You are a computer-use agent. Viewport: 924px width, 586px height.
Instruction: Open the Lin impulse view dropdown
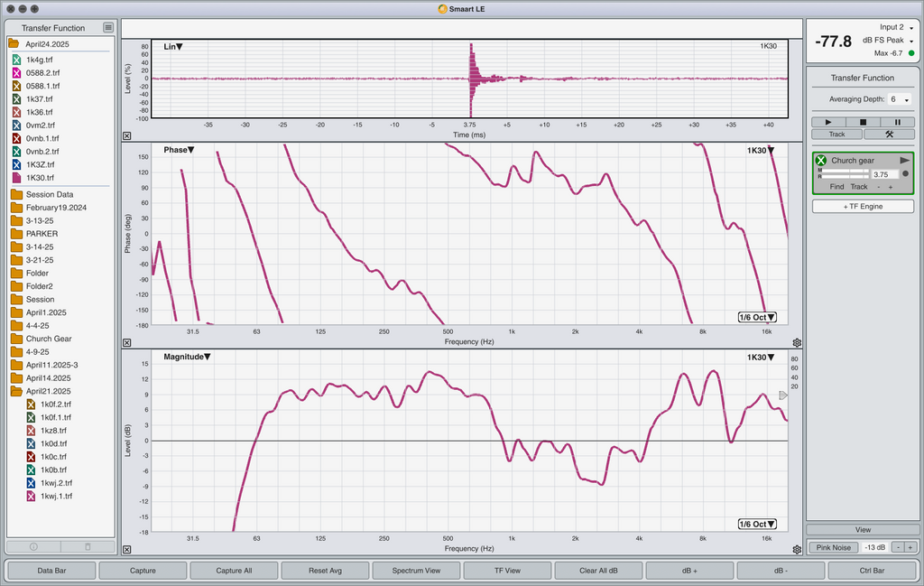coord(173,47)
